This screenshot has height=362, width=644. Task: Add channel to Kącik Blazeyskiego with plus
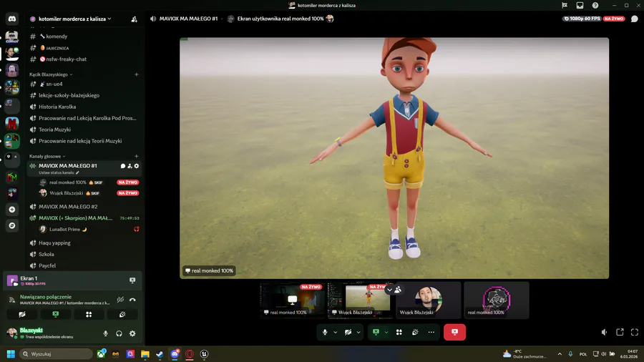tap(137, 74)
